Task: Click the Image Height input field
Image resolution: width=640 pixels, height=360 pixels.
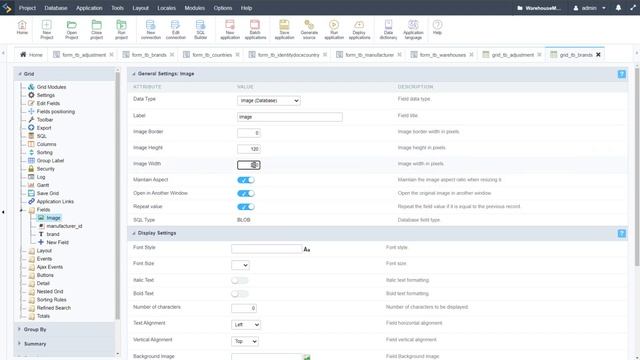Action: 249,149
